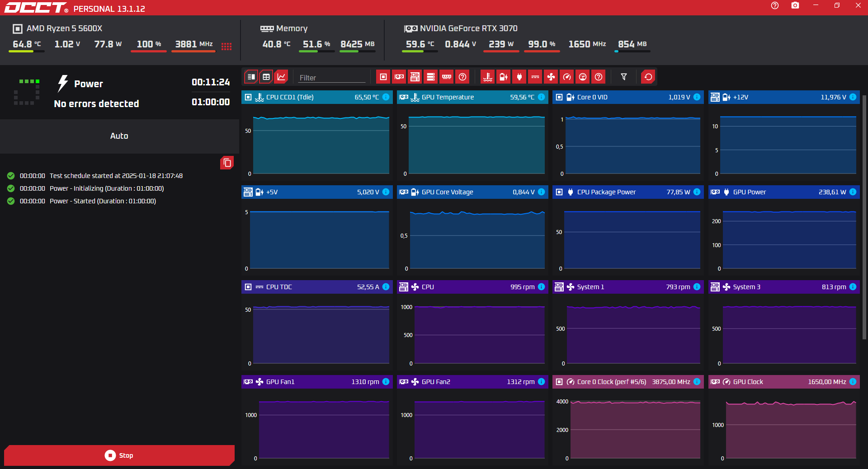Toggle the storage drive filter
Image resolution: width=868 pixels, height=469 pixels.
click(431, 77)
